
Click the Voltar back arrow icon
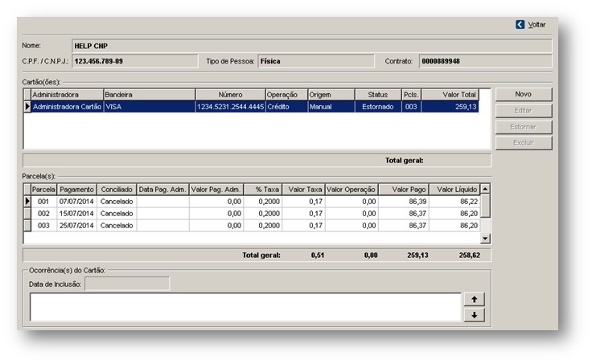520,25
